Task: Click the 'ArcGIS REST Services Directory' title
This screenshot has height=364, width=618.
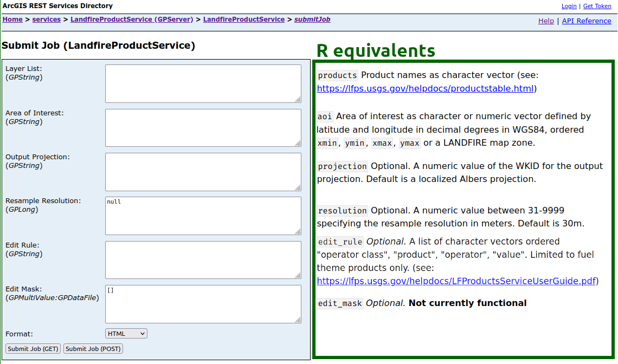Action: click(x=57, y=6)
